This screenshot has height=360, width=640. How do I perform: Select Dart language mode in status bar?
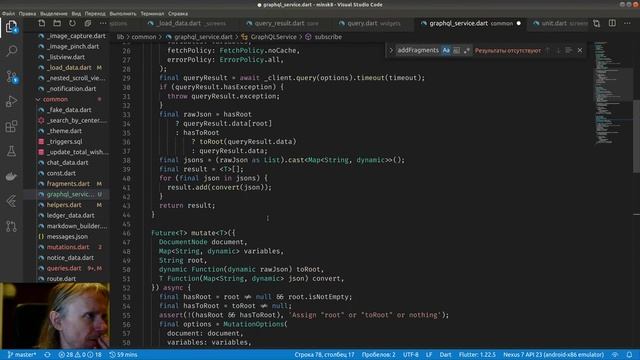445,355
